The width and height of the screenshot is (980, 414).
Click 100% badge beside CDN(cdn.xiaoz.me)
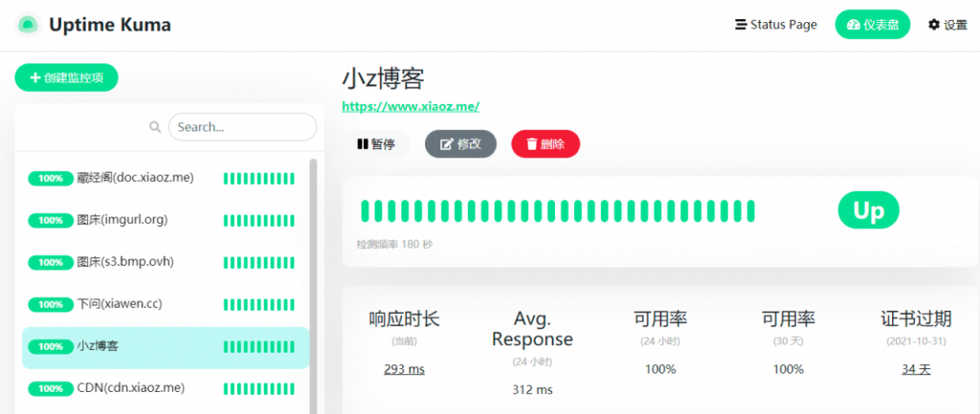pos(51,388)
